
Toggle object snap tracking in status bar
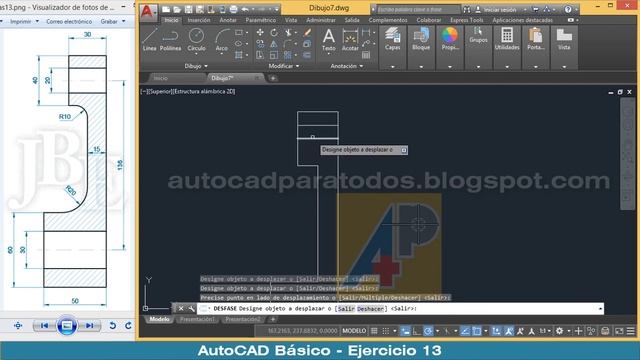465,331
